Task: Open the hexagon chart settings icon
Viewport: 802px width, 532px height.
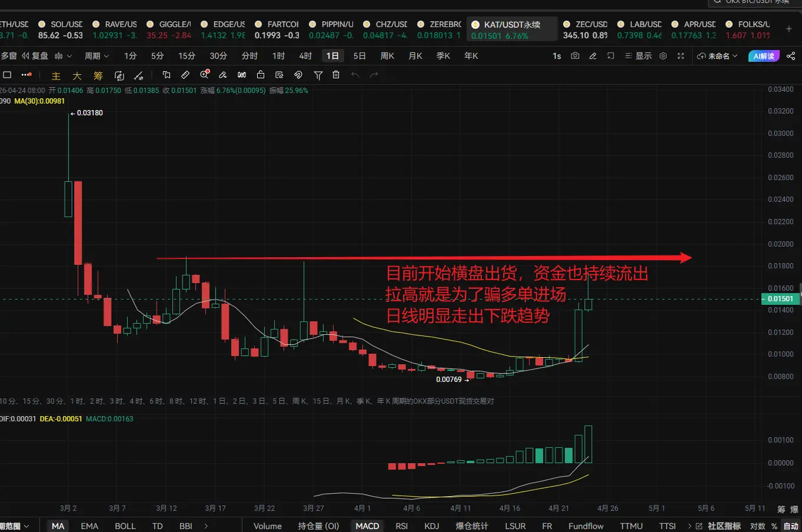Action: pyautogui.click(x=663, y=56)
